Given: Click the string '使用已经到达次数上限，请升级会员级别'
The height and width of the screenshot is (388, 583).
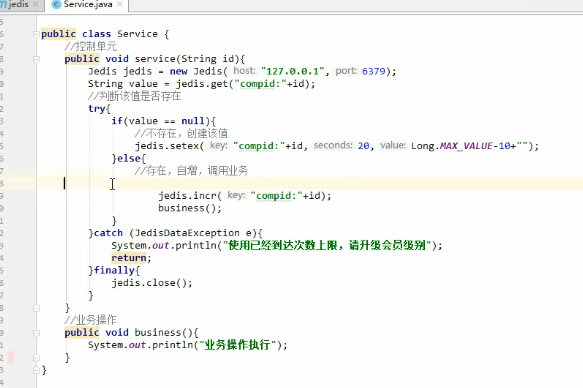Looking at the screenshot, I should (327, 245).
